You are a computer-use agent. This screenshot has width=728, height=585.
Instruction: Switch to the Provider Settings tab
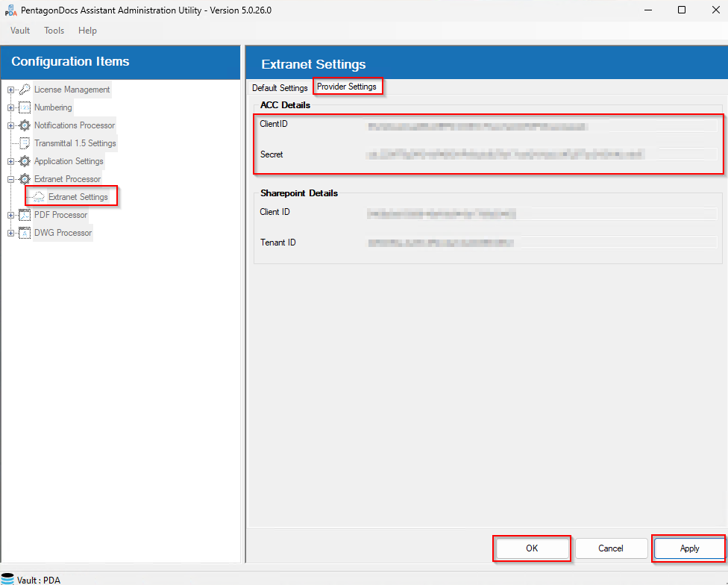pyautogui.click(x=347, y=87)
